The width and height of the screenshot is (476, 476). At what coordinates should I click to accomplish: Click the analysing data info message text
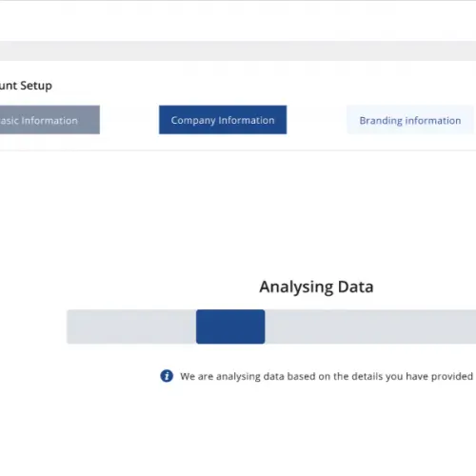click(327, 376)
